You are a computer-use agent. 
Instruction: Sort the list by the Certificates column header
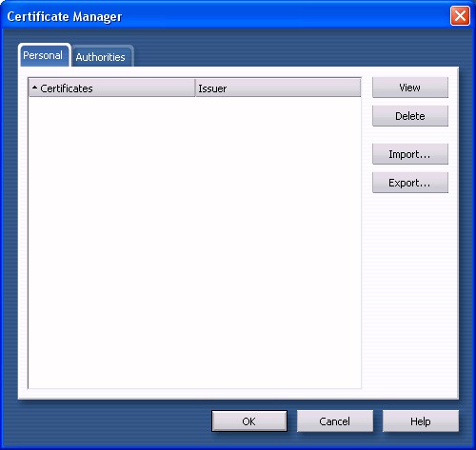click(x=111, y=88)
